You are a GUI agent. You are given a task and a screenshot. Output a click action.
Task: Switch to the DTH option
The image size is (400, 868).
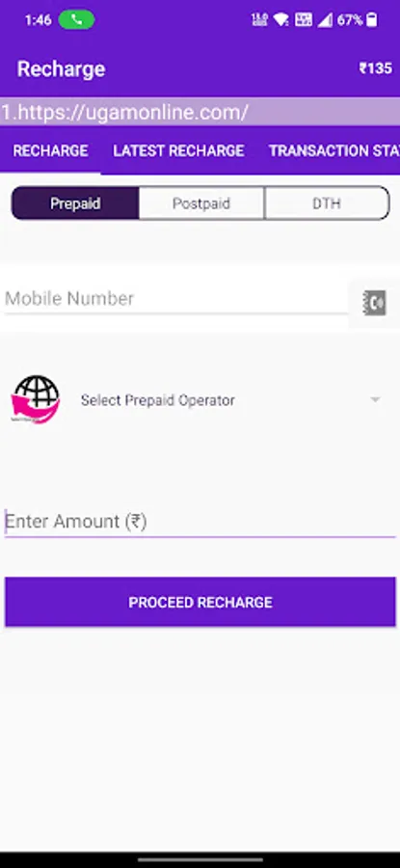tap(327, 203)
